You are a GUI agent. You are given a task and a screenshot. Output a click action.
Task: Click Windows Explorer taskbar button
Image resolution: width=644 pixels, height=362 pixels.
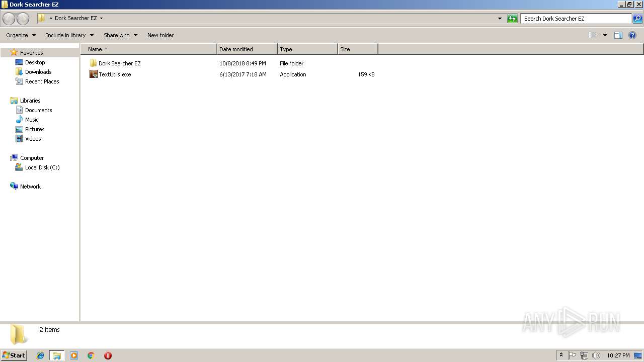click(x=57, y=355)
